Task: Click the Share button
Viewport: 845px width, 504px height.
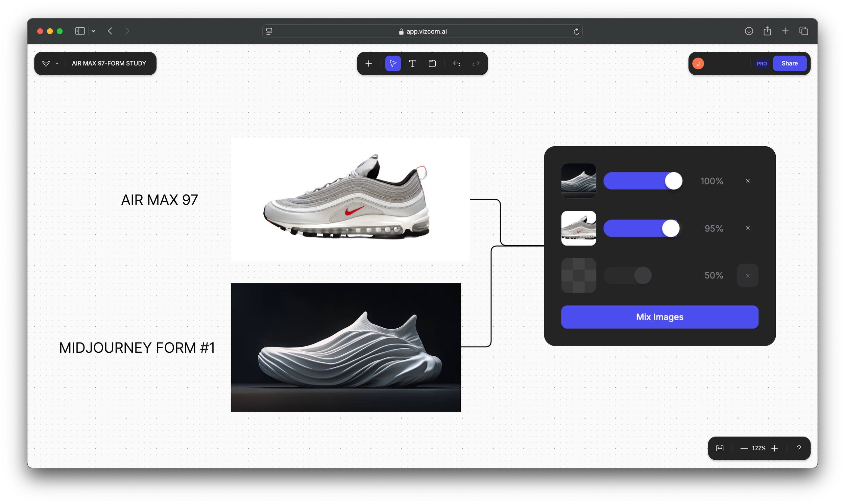Action: pos(789,64)
